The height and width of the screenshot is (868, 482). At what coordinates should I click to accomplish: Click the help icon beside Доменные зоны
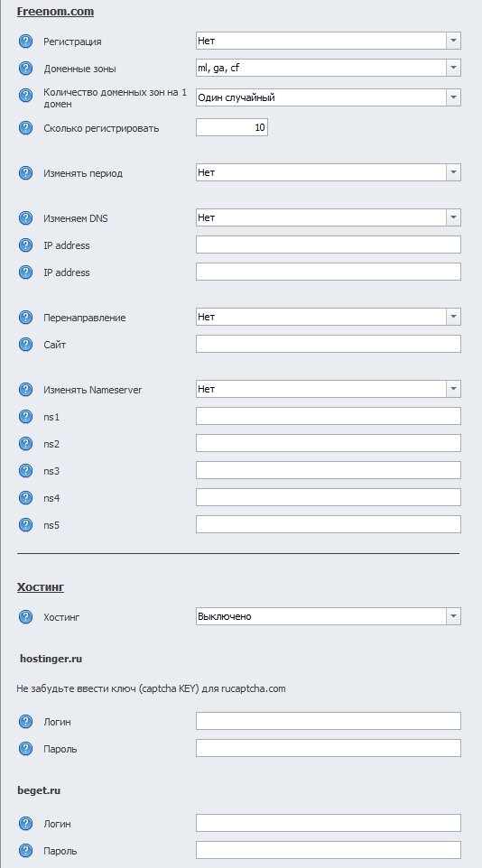pyautogui.click(x=25, y=68)
